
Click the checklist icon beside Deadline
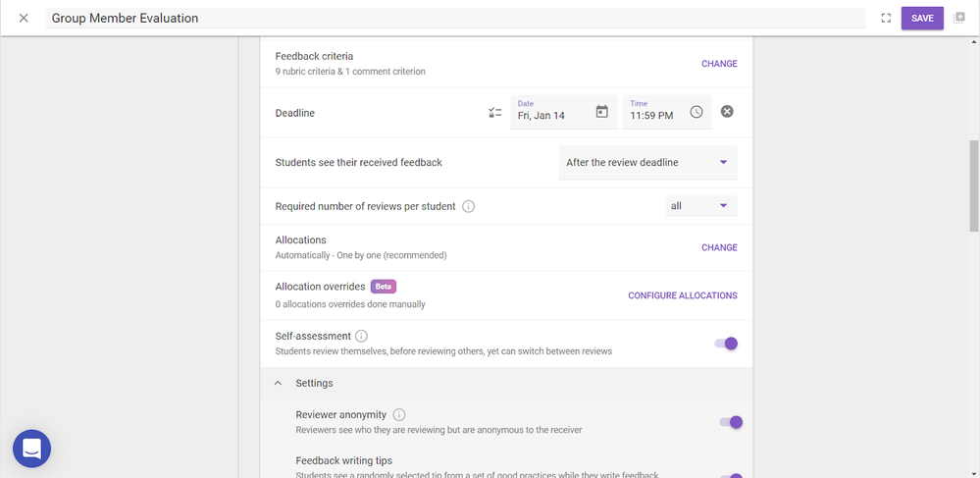(495, 113)
